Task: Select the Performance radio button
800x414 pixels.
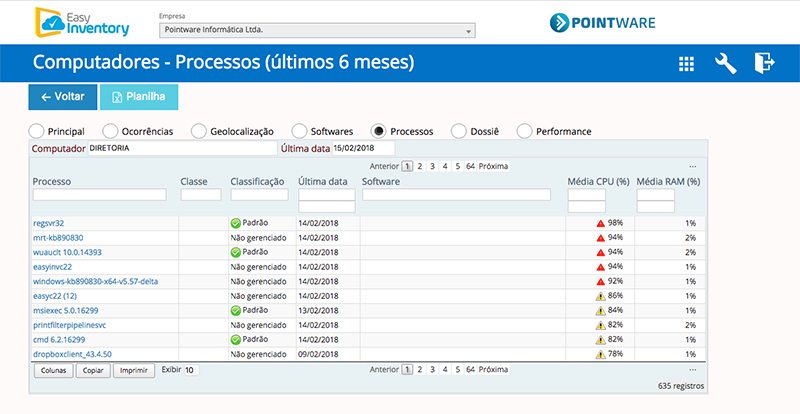Action: pos(524,131)
